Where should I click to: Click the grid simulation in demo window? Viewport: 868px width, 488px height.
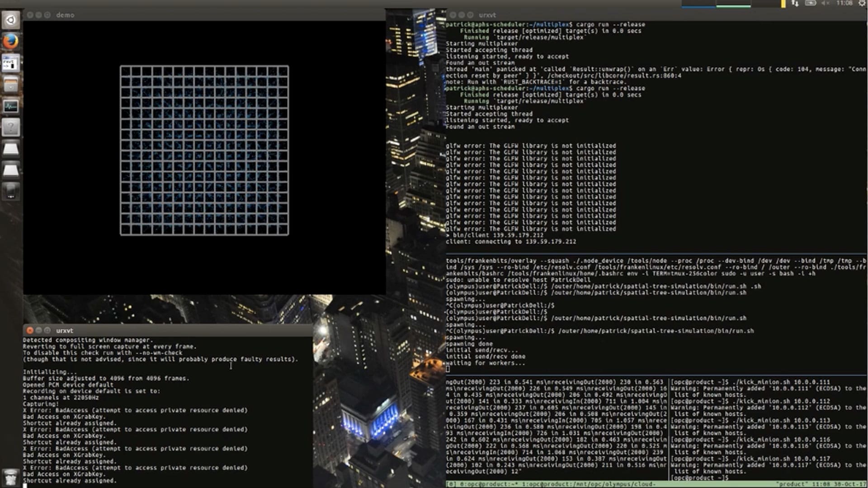click(204, 150)
